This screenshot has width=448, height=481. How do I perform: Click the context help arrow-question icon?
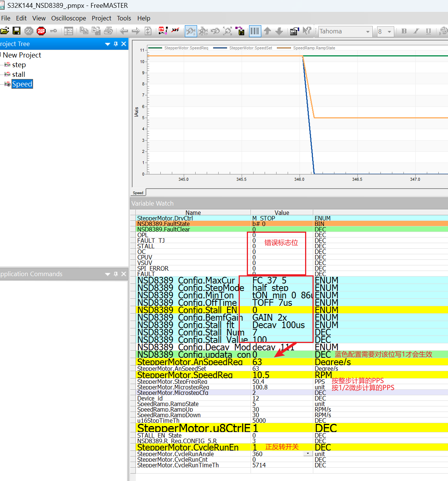[x=307, y=31]
